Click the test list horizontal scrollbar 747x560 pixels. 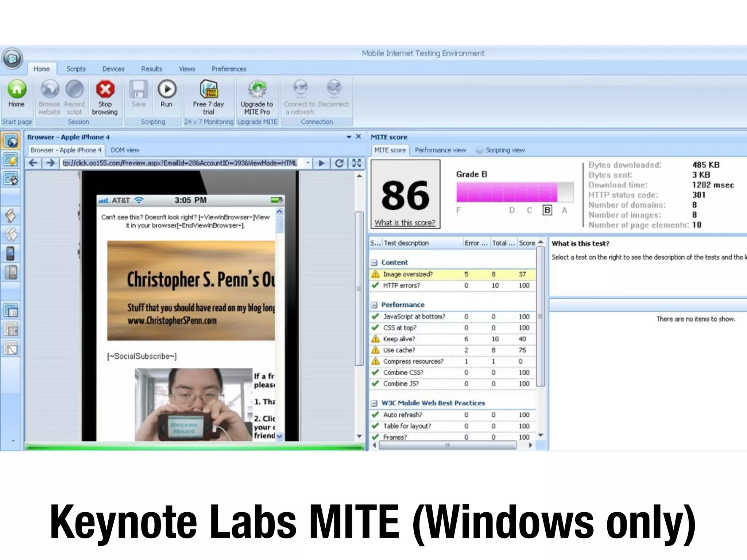[447, 445]
